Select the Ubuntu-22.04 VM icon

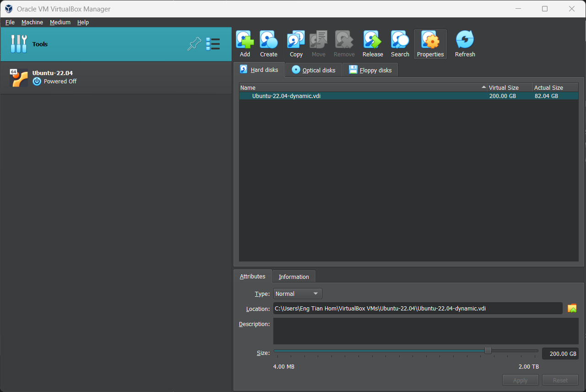[x=19, y=77]
